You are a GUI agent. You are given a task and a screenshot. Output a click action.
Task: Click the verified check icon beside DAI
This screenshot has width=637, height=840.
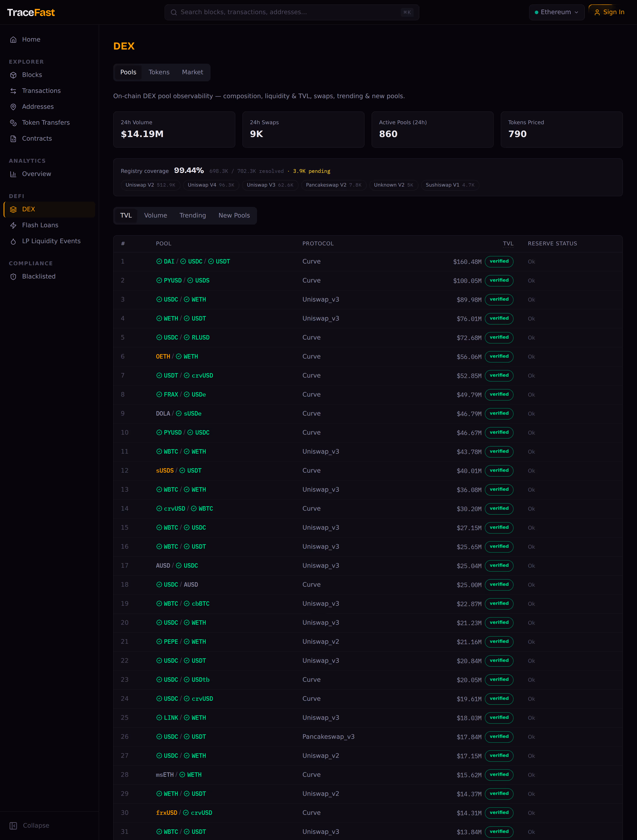tap(159, 262)
